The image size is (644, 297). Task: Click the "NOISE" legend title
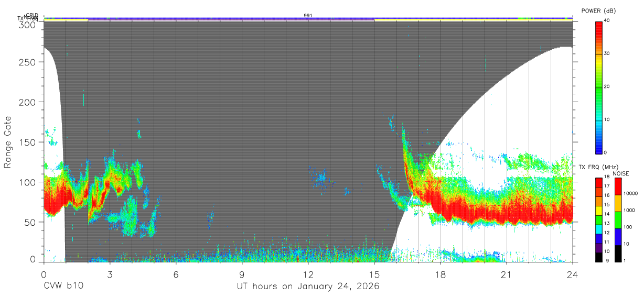pos(621,173)
